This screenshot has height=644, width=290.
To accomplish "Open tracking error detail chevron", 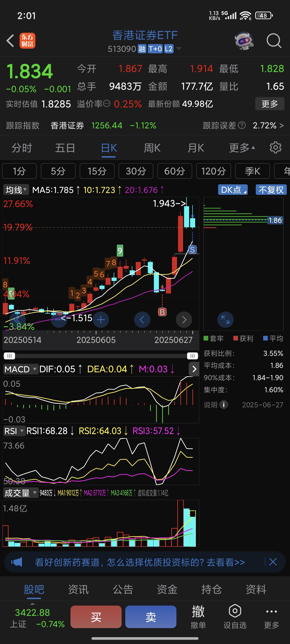I will pyautogui.click(x=282, y=125).
